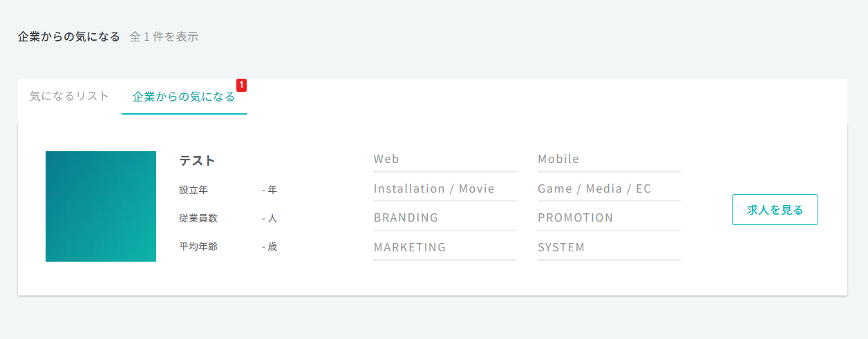Select the Mobile category tag
This screenshot has width=868, height=339.
click(558, 159)
